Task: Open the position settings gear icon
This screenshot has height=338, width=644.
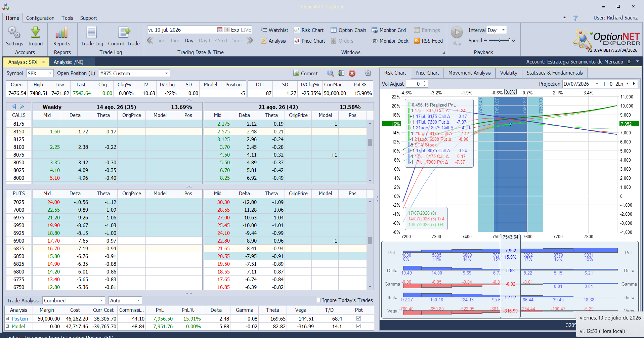Action: point(368,73)
